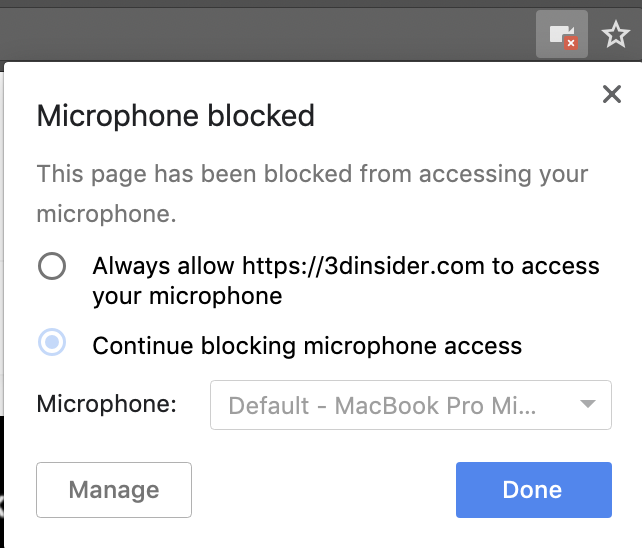The image size is (642, 548).
Task: Click the "Microphone blocked" heading
Action: pos(175,116)
